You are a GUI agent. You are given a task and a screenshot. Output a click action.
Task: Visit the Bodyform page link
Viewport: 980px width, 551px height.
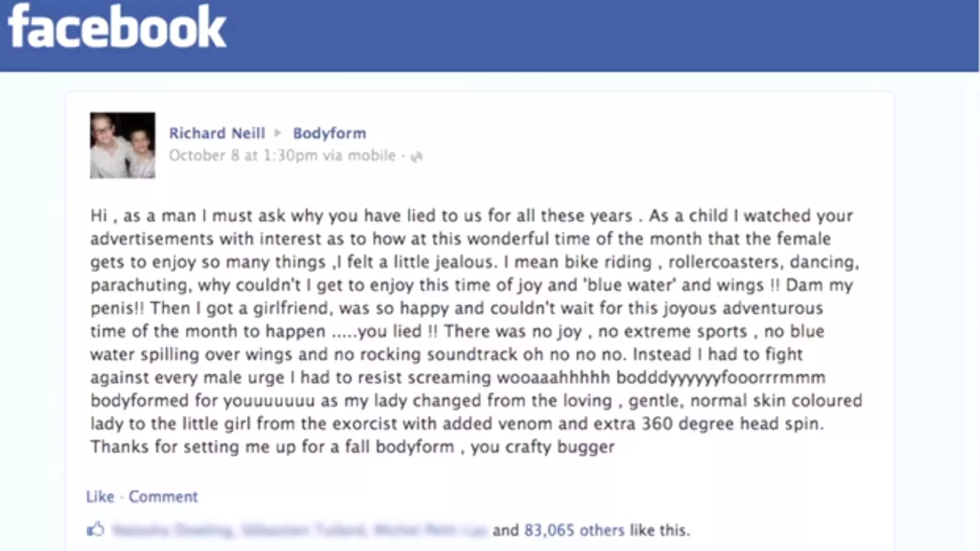click(x=329, y=133)
